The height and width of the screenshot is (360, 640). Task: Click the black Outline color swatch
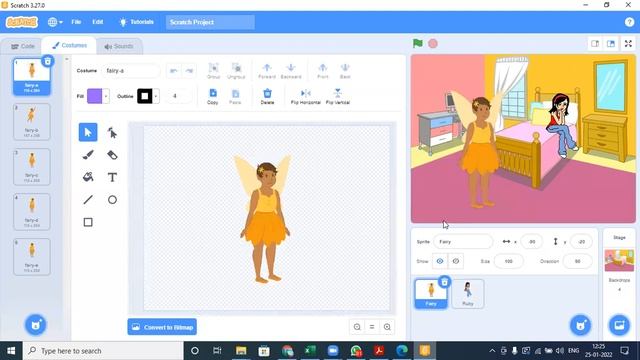click(x=144, y=96)
